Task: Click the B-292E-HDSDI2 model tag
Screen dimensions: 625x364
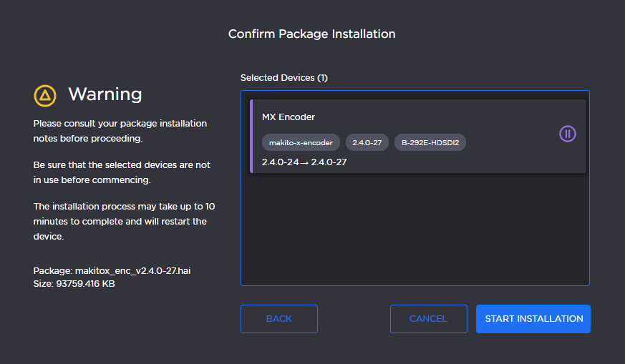Action: coord(430,142)
